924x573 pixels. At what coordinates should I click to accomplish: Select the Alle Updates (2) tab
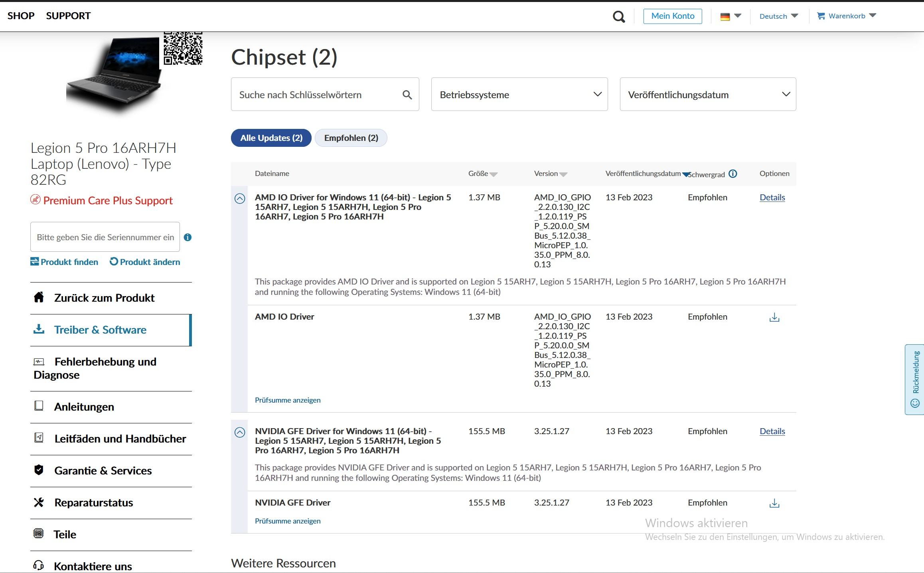(x=271, y=138)
